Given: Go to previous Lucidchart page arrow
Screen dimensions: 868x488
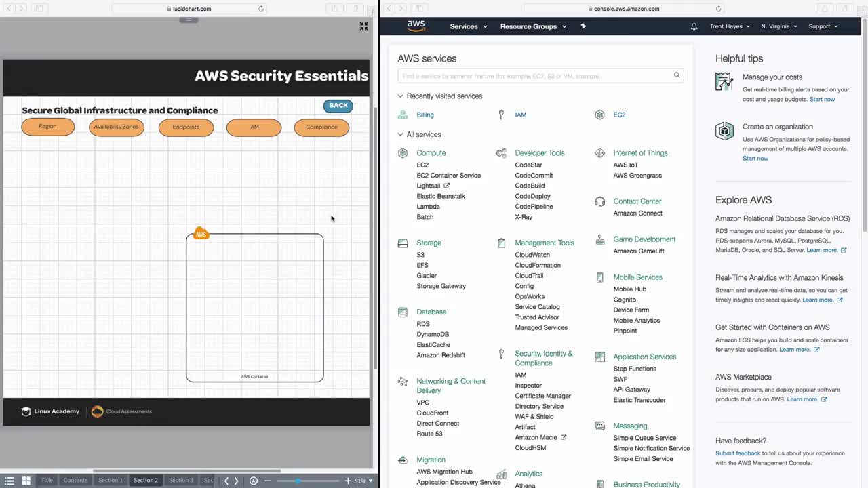Looking at the screenshot, I should pyautogui.click(x=226, y=481).
